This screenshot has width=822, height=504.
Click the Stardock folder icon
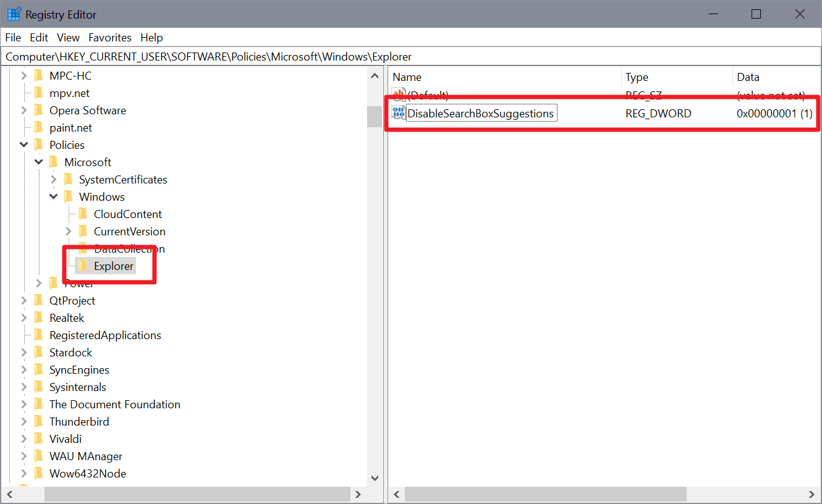39,353
